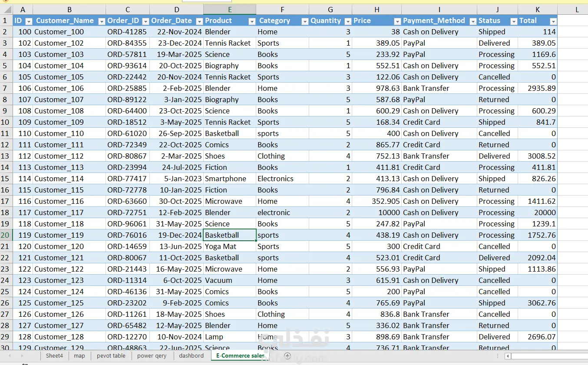This screenshot has width=588, height=365.
Task: Select price cell 978.63
Action: pyautogui.click(x=377, y=88)
